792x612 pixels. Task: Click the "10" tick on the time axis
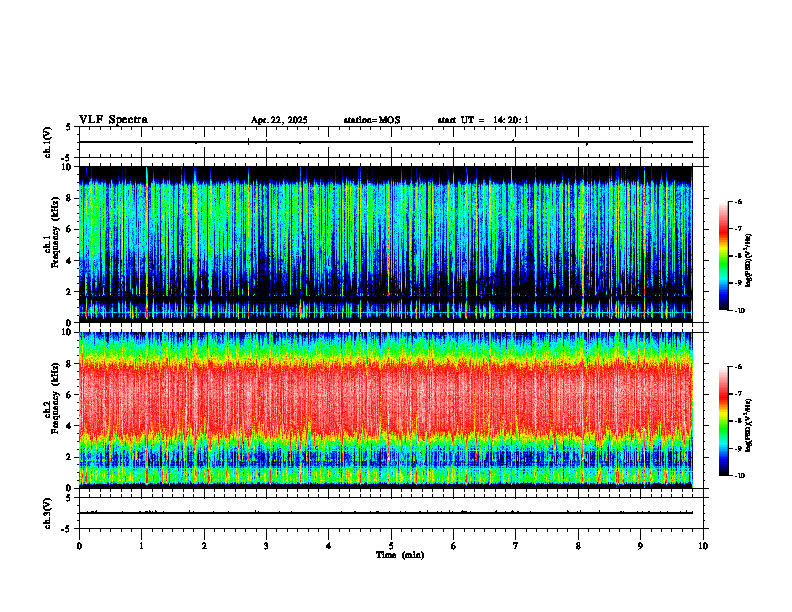pos(703,546)
